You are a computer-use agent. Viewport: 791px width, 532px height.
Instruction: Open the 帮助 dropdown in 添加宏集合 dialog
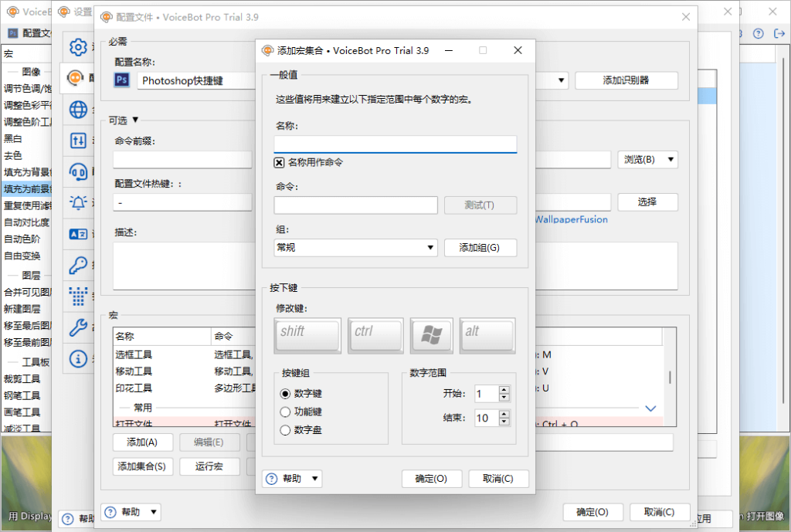pyautogui.click(x=292, y=479)
